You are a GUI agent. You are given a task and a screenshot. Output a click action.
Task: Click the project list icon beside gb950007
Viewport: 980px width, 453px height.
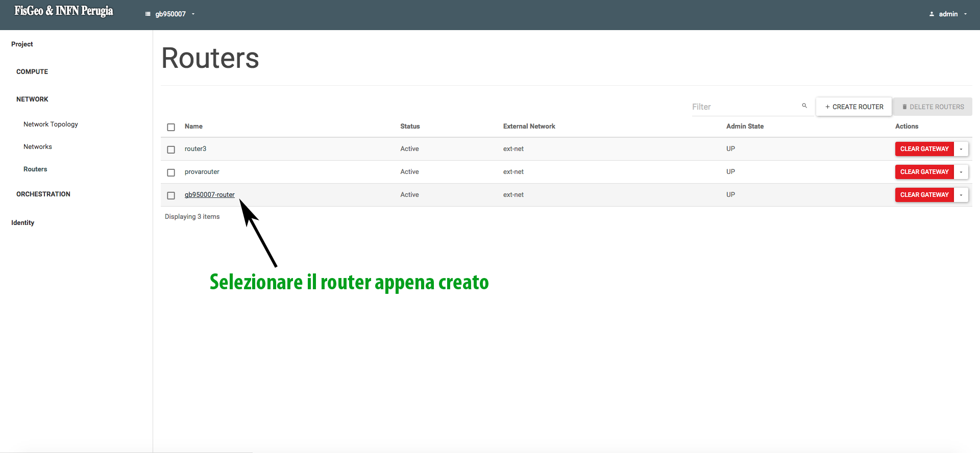148,14
